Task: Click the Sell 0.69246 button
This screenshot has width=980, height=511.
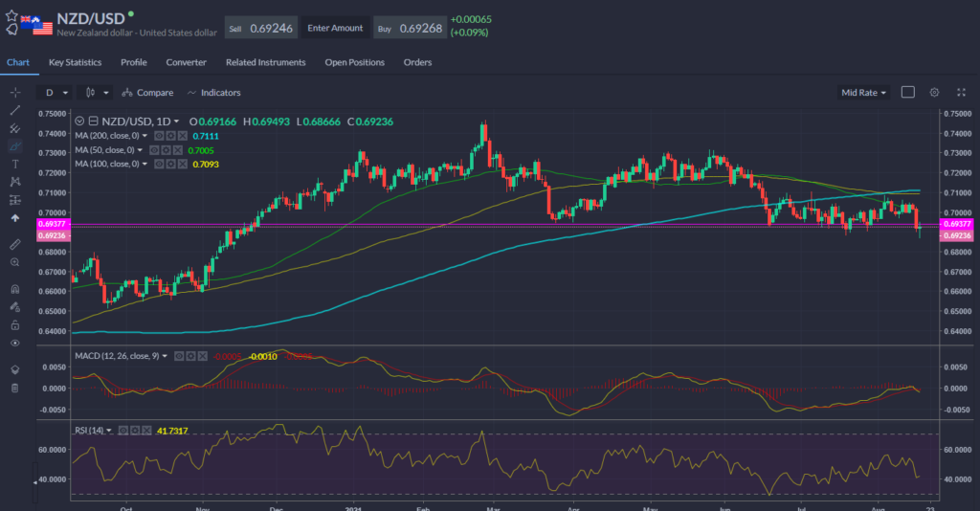Action: click(261, 28)
